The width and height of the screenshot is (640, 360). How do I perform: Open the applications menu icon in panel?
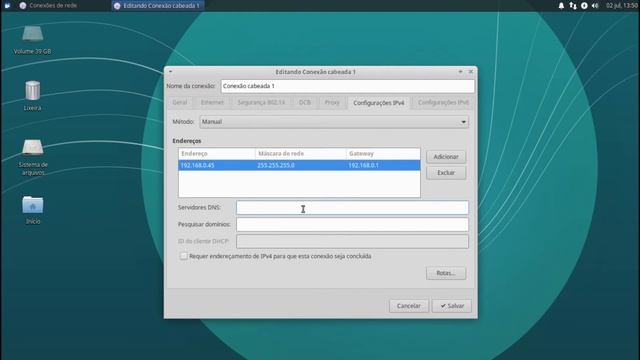(x=7, y=6)
